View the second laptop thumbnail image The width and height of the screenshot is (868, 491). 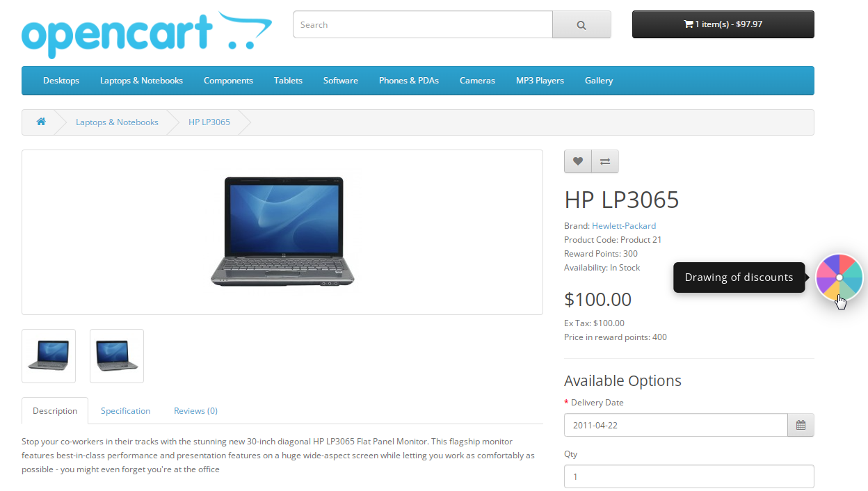(117, 356)
